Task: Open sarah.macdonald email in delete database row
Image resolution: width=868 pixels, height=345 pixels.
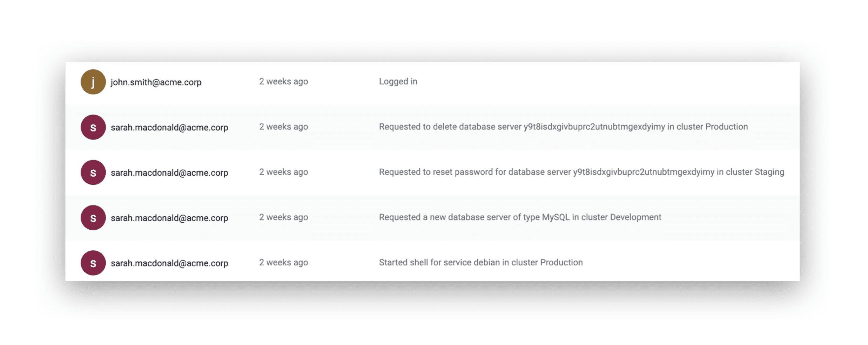Action: coord(169,127)
